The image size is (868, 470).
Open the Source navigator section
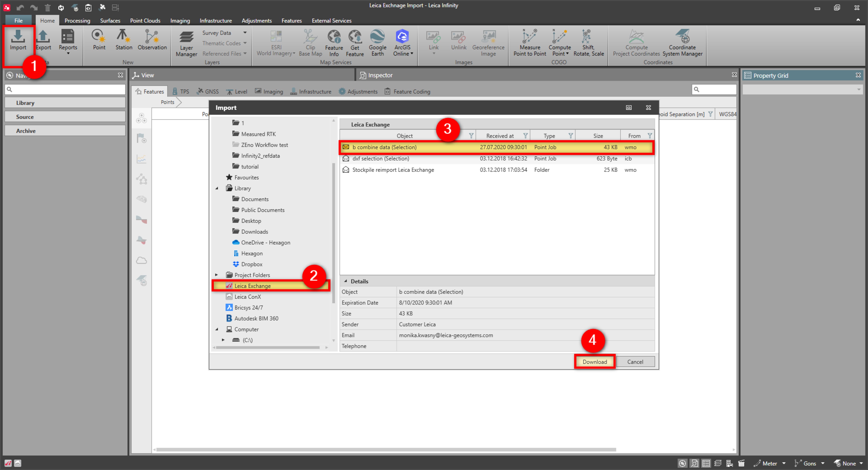coord(65,117)
